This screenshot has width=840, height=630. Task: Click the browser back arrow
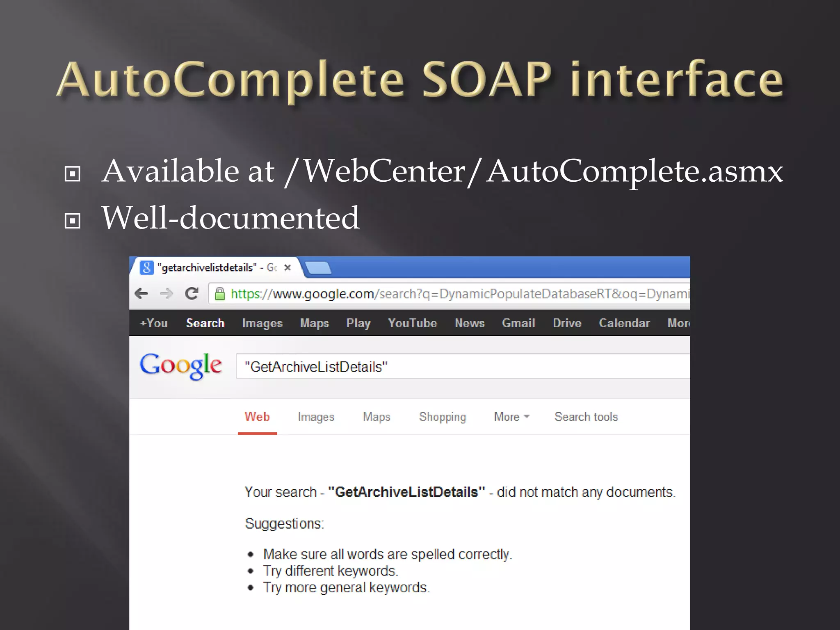(x=141, y=294)
